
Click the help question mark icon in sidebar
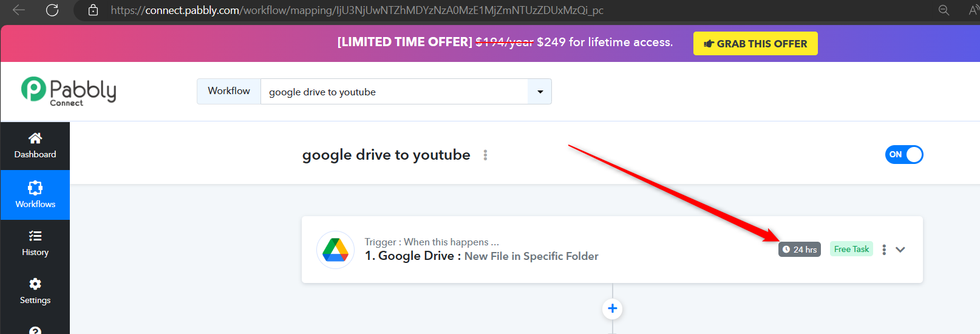pyautogui.click(x=35, y=330)
